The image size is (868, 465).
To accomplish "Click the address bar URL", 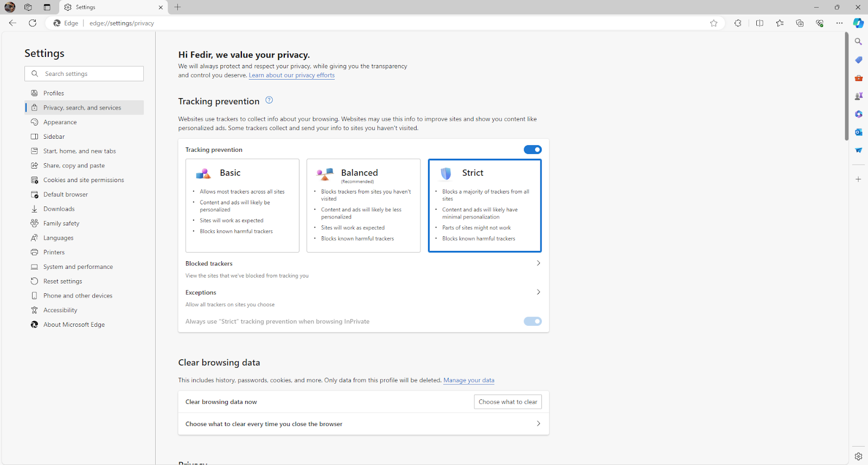I will pos(122,23).
